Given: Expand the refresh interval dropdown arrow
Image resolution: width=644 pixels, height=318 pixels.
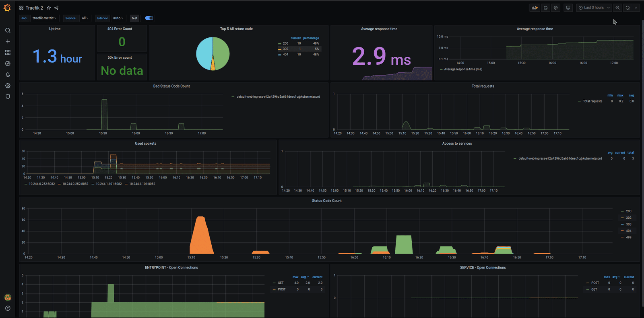Looking at the screenshot, I should click(x=636, y=8).
